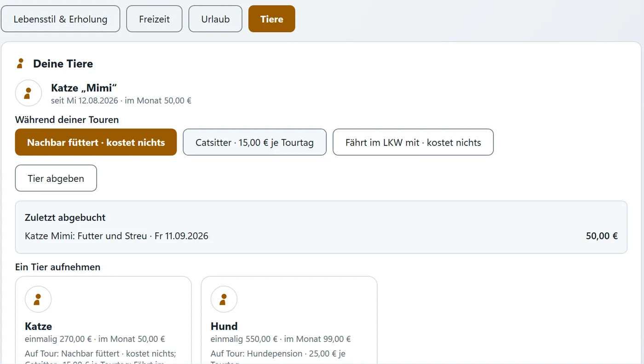Click the debited amount 50,00 € in Zuletzt abgebucht
This screenshot has width=644, height=364.
click(x=602, y=236)
